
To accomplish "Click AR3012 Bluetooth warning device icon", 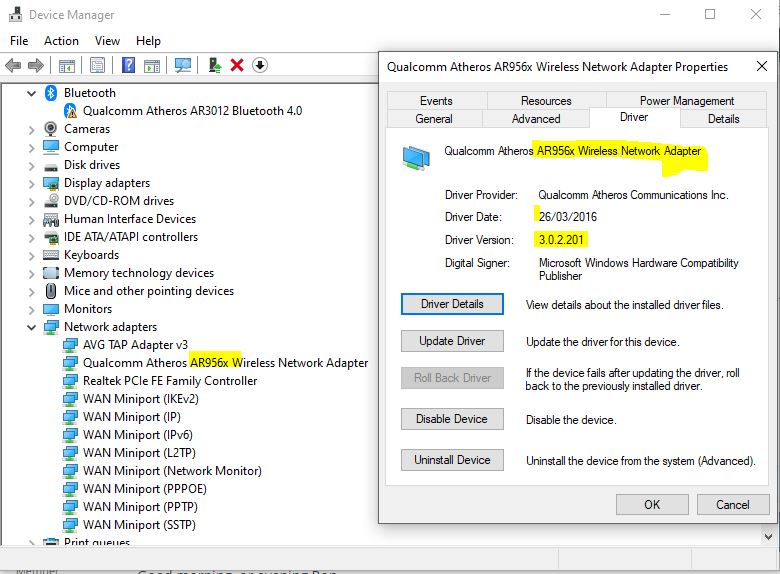I will [71, 111].
